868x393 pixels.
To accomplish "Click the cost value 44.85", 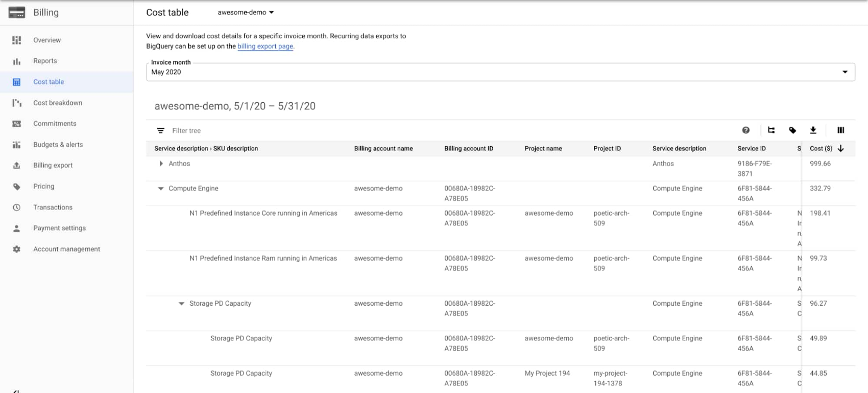I will [x=818, y=374].
